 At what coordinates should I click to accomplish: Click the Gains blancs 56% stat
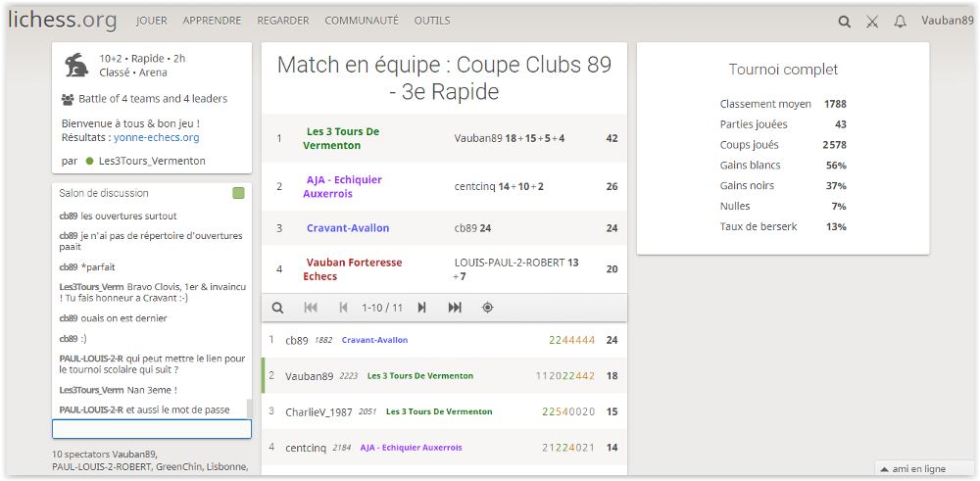point(783,166)
